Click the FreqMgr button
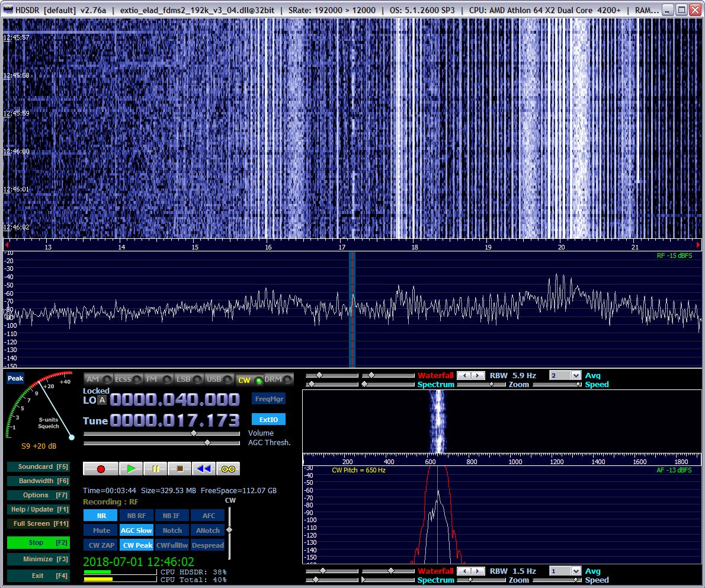Screen dimensions: 705x588 pyautogui.click(x=268, y=400)
